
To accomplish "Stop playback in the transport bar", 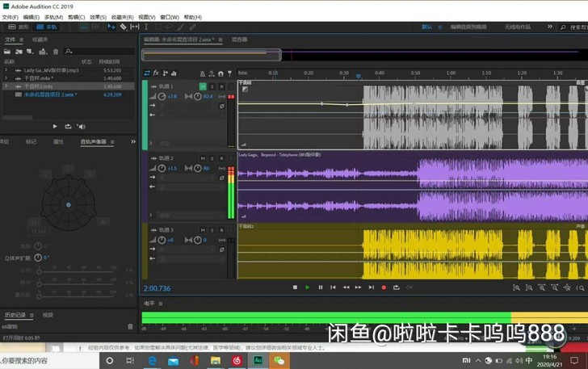I will tap(295, 287).
